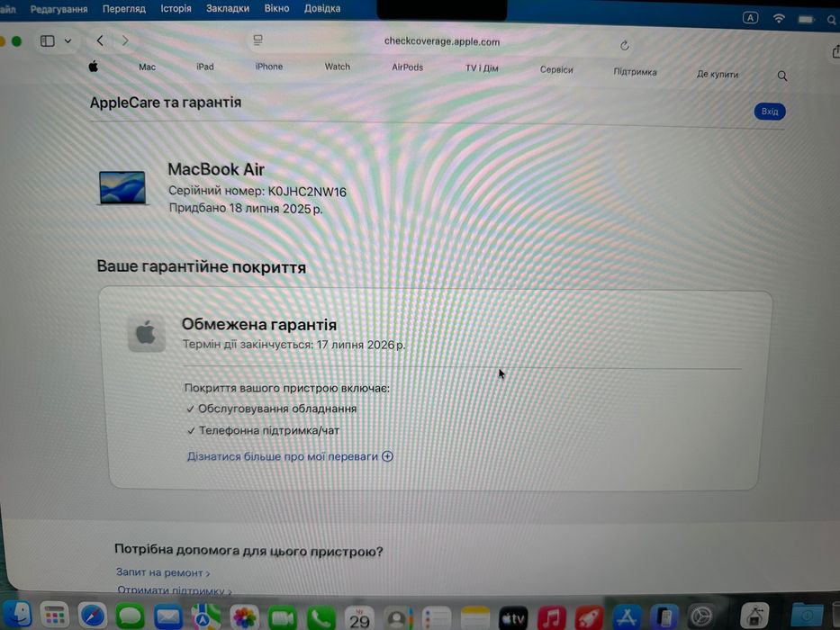Open the TV і Дім nav item

tap(482, 68)
